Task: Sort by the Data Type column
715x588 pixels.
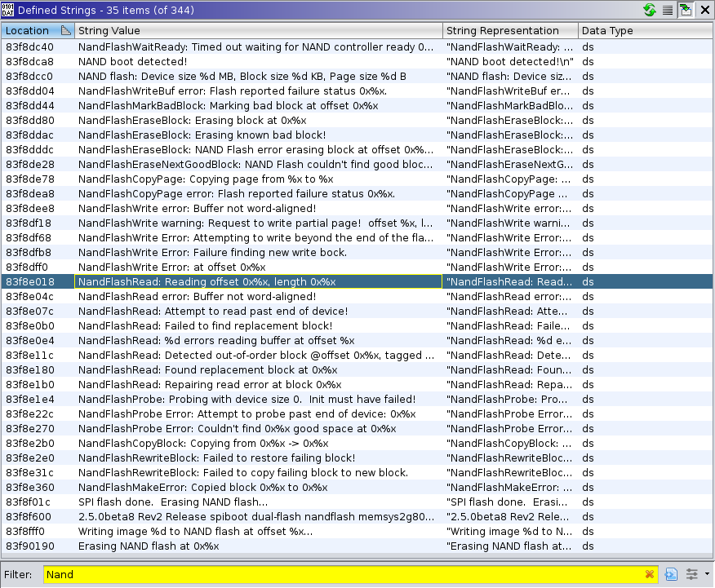Action: 646,30
